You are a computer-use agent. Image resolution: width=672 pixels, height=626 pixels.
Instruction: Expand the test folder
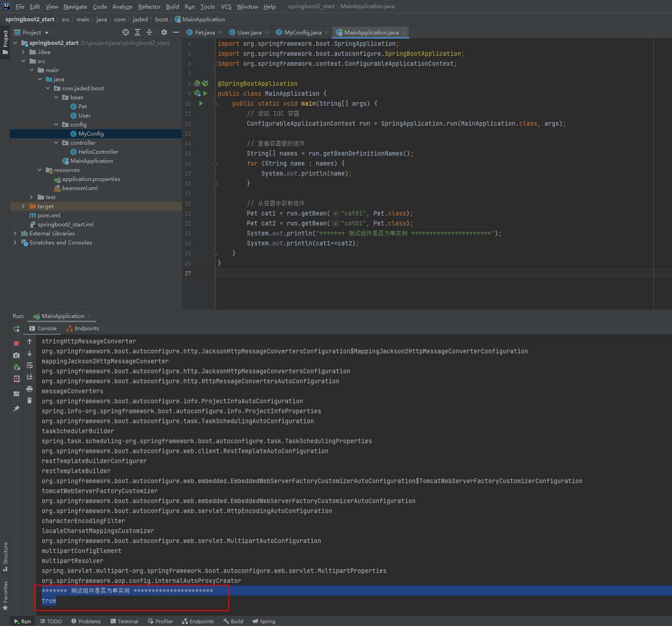(32, 197)
